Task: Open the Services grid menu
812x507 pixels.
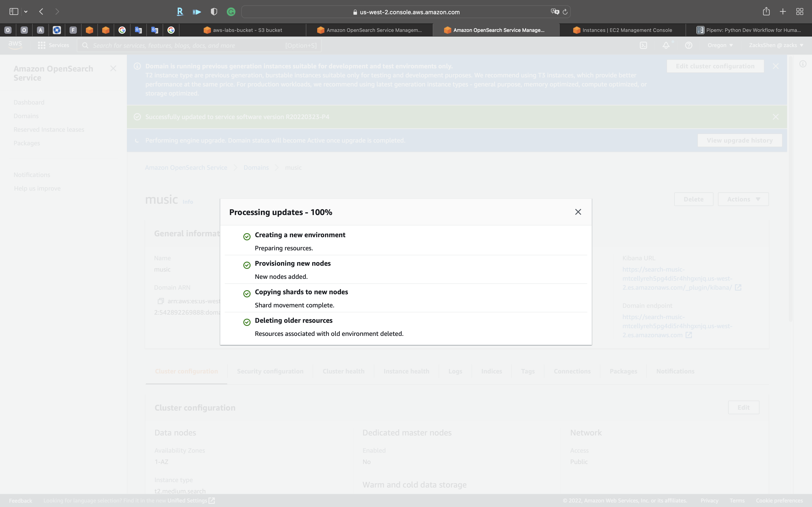Action: point(53,45)
